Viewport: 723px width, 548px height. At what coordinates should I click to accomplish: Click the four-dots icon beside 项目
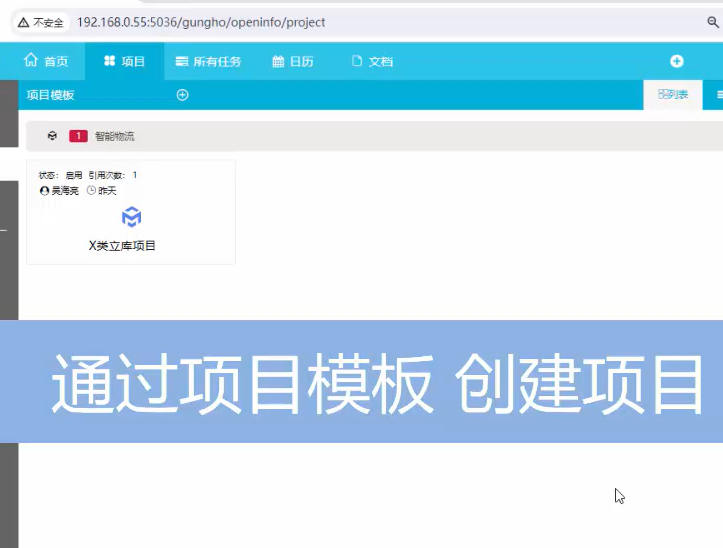[109, 61]
